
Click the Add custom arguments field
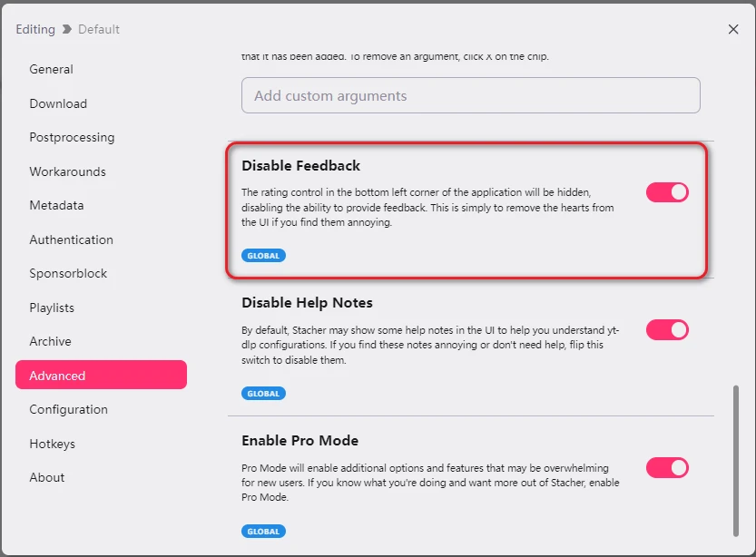pos(470,95)
